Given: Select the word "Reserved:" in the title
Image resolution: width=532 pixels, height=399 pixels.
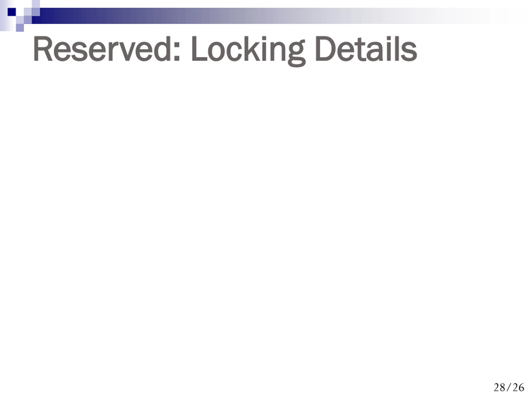Looking at the screenshot, I should [107, 49].
